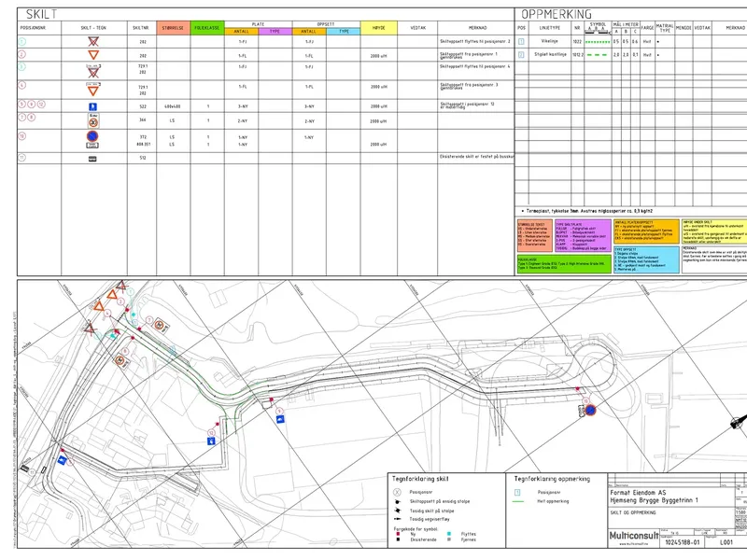
Task: Click the LINJETYPE column header
Action: tap(549, 28)
